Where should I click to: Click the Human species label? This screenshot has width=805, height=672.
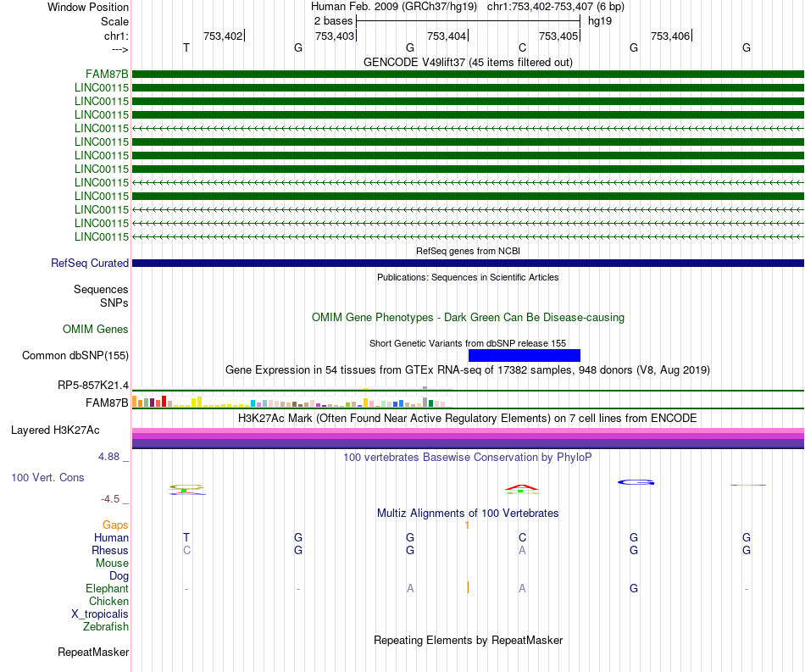click(111, 537)
